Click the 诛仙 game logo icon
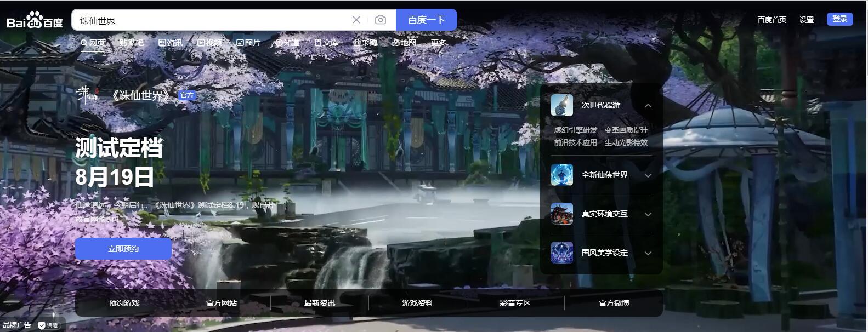 87,94
